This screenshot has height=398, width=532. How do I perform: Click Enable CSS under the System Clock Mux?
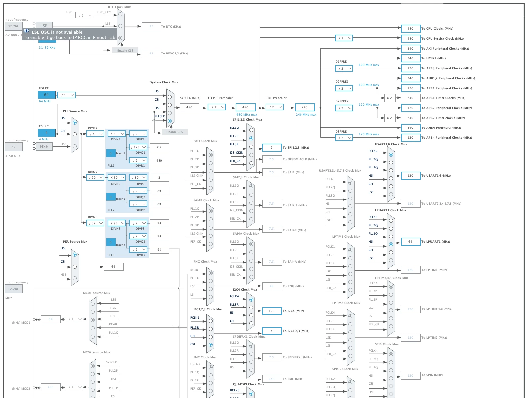[175, 132]
